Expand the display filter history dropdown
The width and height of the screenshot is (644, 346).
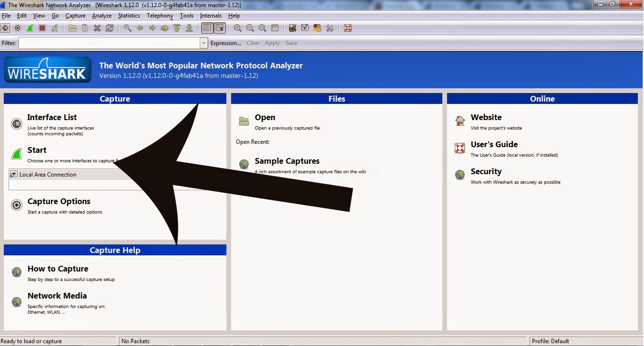[x=204, y=43]
